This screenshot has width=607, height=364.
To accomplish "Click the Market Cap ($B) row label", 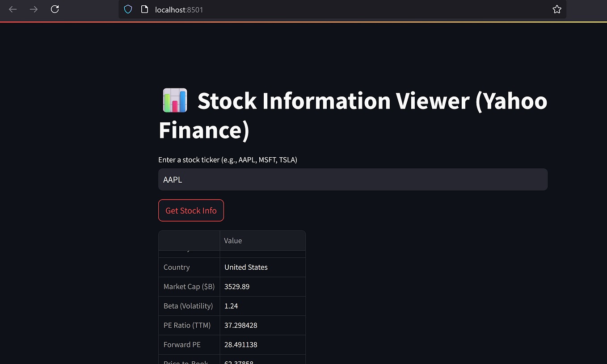I will pos(189,286).
